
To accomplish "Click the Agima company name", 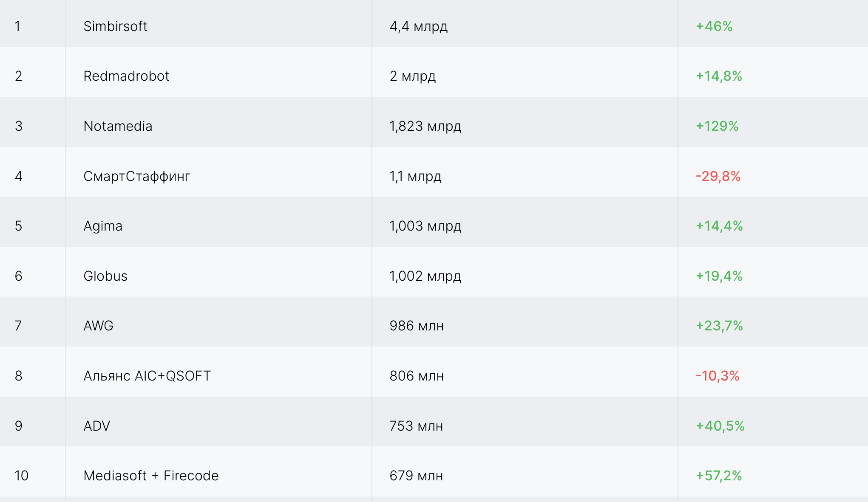I will tap(103, 226).
